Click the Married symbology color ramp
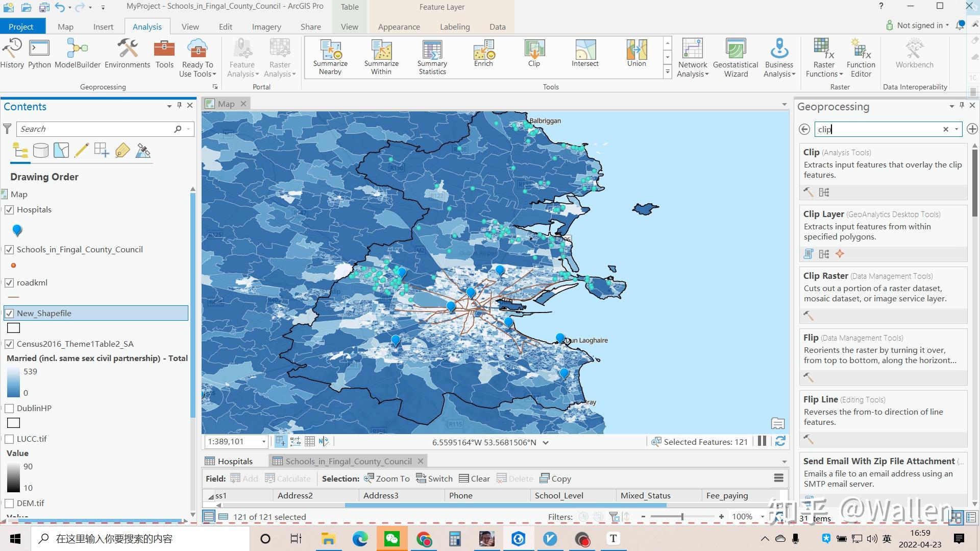 (x=14, y=380)
